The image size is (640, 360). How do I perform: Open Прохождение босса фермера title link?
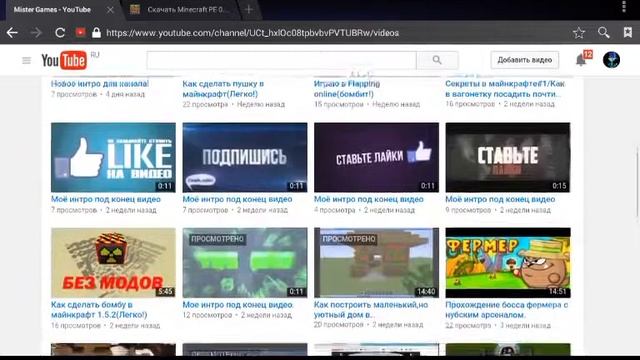tap(507, 309)
